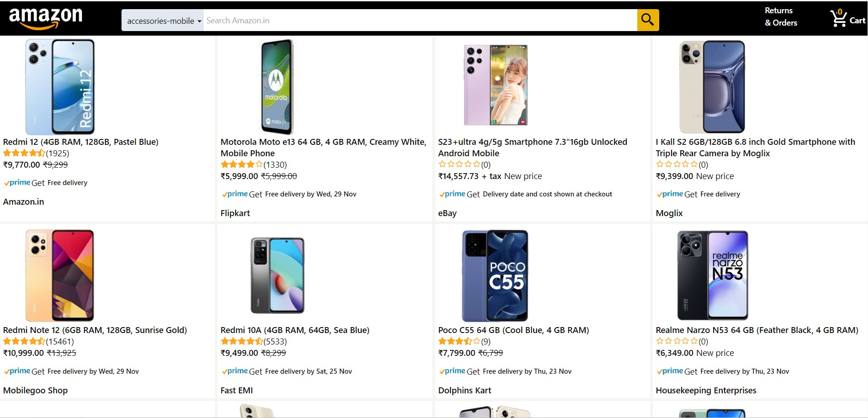This screenshot has height=418, width=868.
Task: Open the shopping cart
Action: coord(847,19)
